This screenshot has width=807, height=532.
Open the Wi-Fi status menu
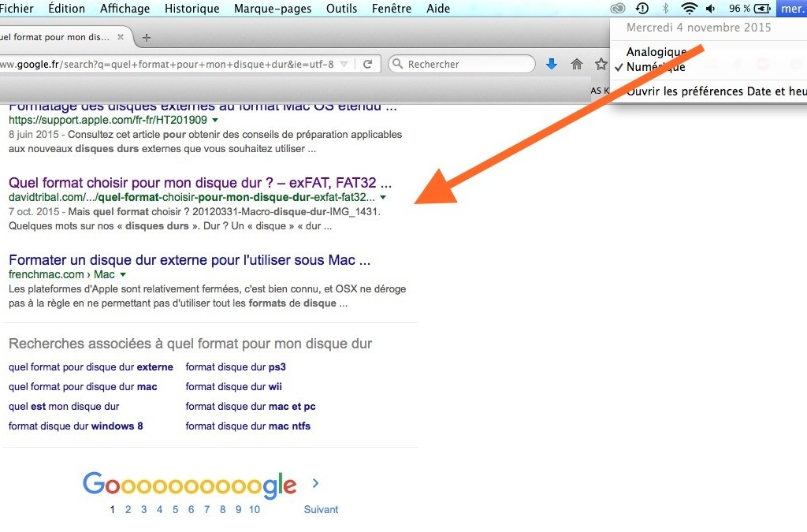689,8
